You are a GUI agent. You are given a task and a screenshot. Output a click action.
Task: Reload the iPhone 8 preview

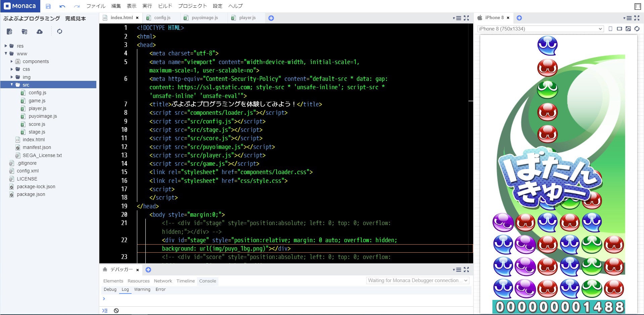coord(637,29)
